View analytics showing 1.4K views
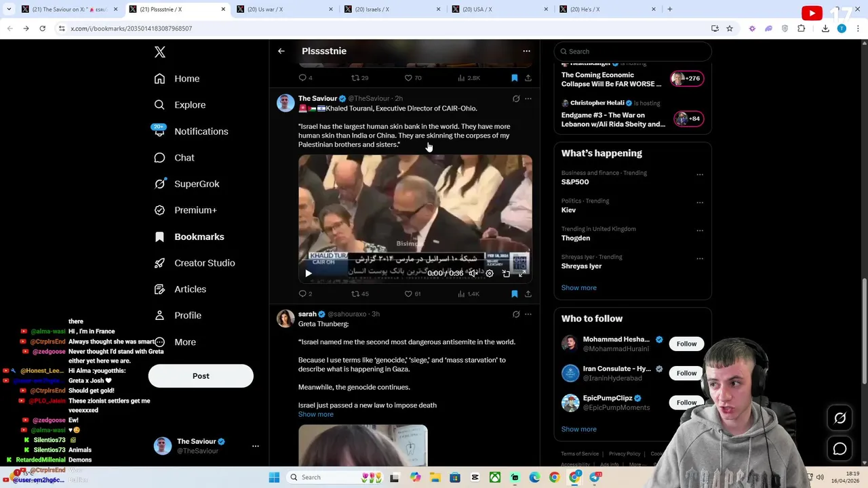 [468, 293]
